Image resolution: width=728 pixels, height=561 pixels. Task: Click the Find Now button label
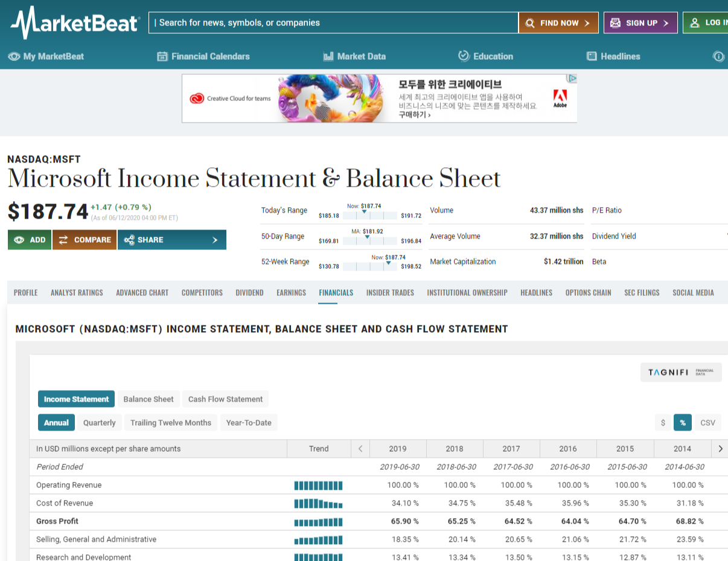[x=560, y=23]
